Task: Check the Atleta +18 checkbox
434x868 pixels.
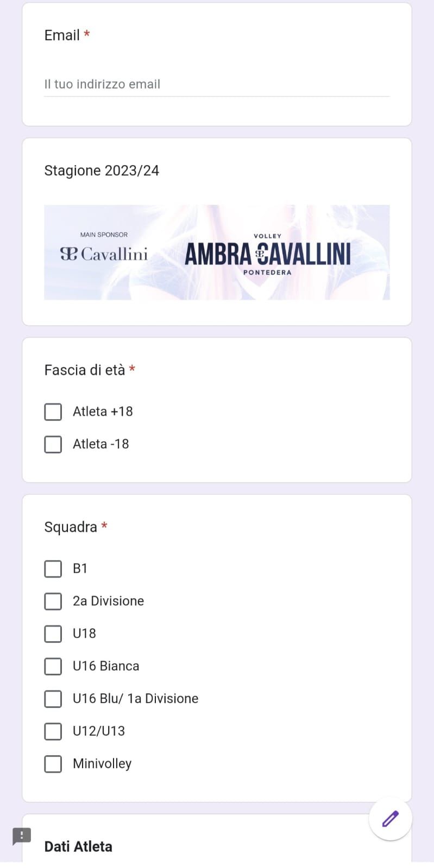Action: coord(53,411)
